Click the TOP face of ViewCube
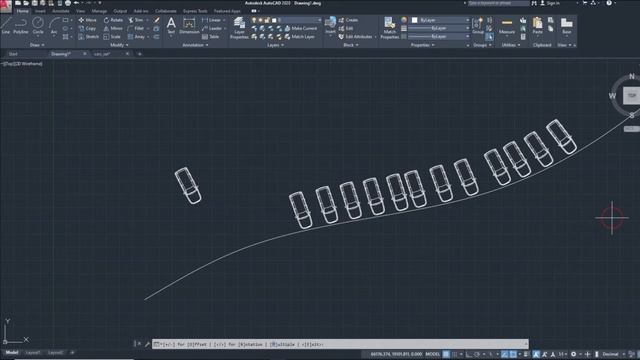The height and width of the screenshot is (360, 640). click(x=631, y=96)
